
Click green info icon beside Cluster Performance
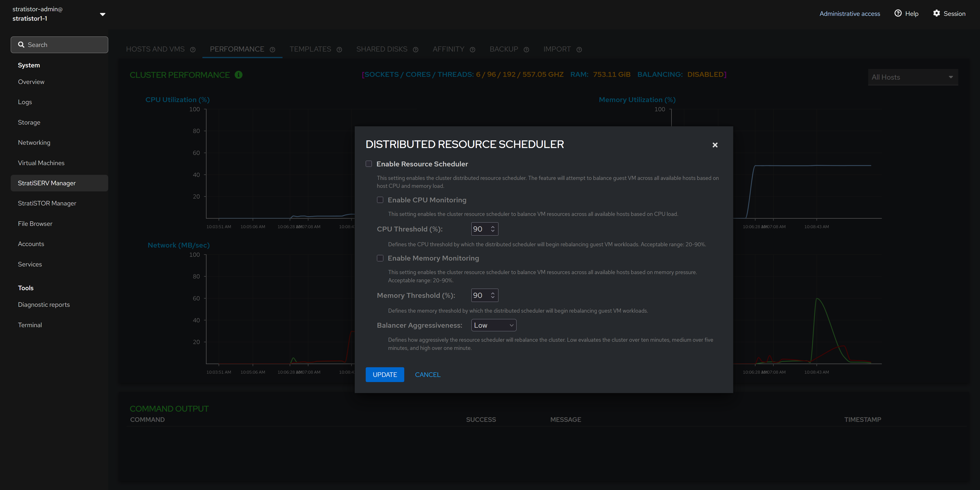pyautogui.click(x=239, y=75)
